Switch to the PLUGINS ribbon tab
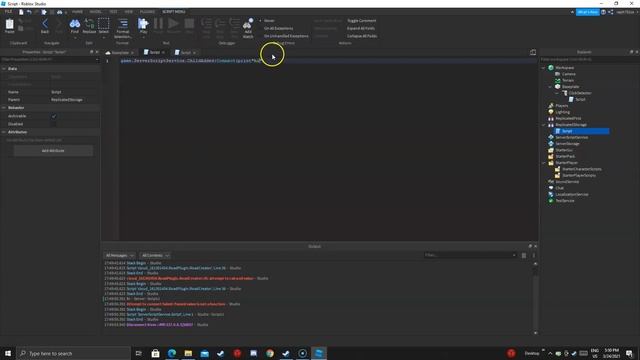 click(147, 12)
